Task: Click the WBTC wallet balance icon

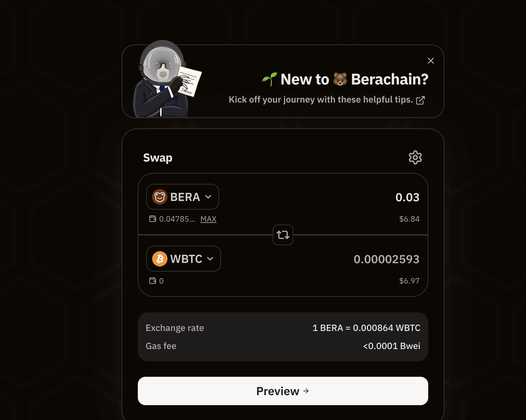Action: (153, 281)
